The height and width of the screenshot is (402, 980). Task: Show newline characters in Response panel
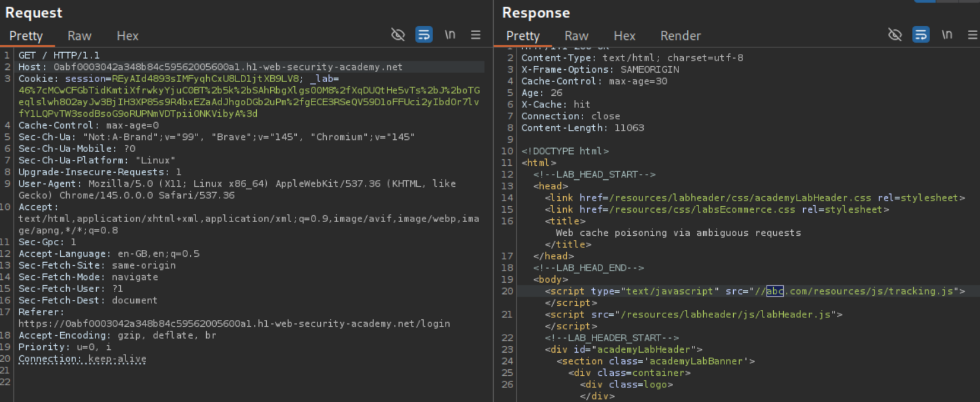click(947, 35)
